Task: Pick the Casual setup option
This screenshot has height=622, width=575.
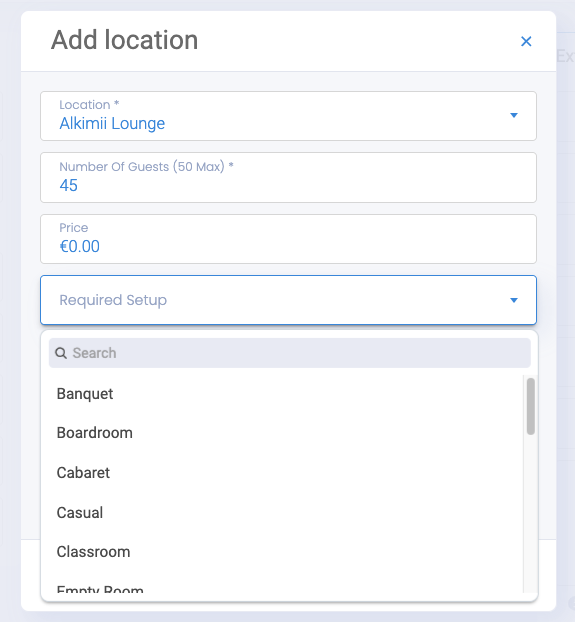Action: click(x=80, y=513)
